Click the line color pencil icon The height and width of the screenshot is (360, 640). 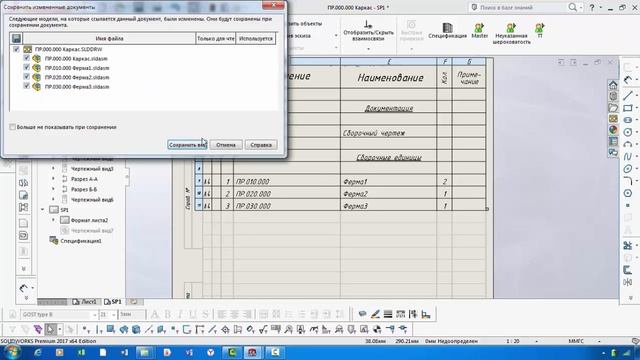[375, 314]
